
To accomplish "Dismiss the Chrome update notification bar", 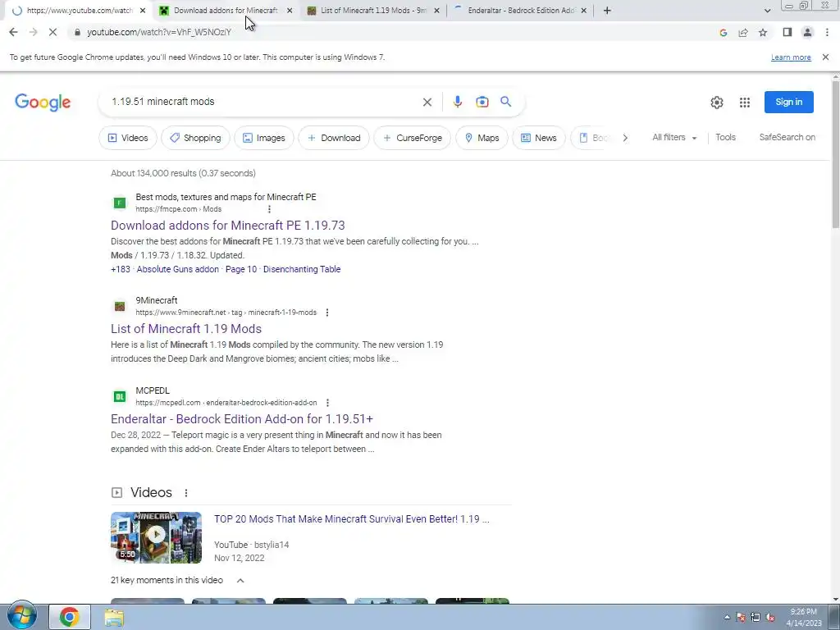I will coord(825,57).
